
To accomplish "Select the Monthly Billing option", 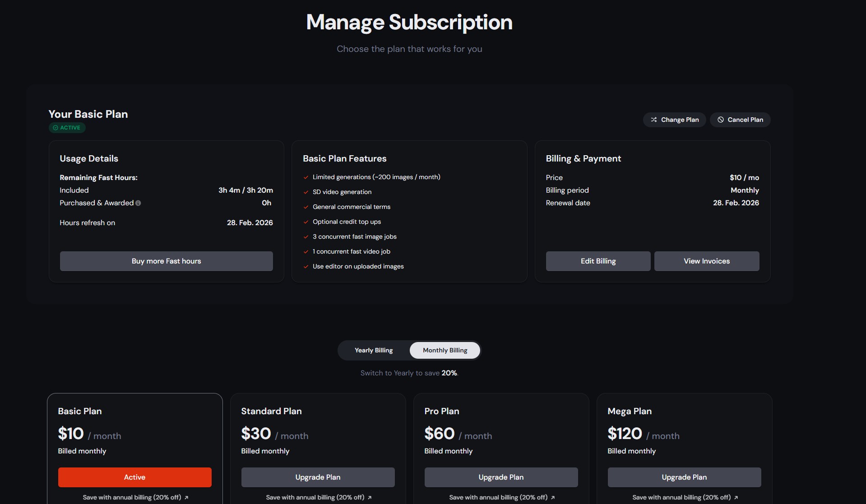I will (x=445, y=351).
